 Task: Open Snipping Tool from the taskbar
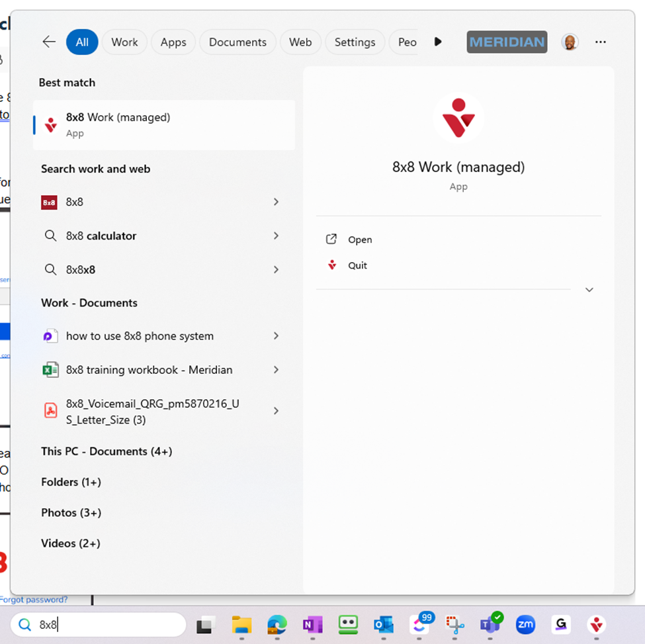454,625
